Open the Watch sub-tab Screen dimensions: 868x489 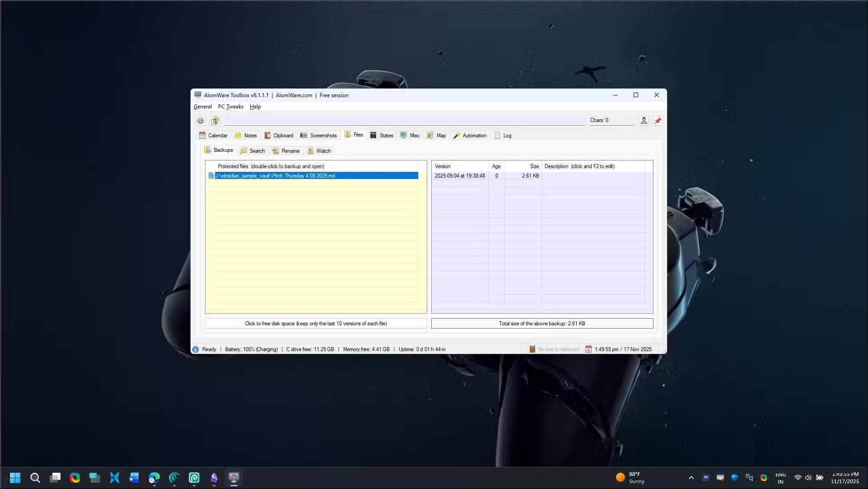point(319,151)
